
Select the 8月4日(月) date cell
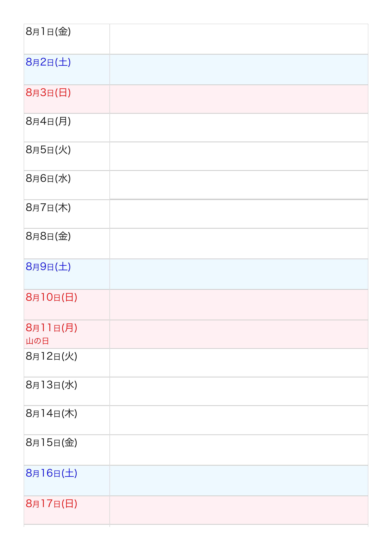[x=66, y=127]
